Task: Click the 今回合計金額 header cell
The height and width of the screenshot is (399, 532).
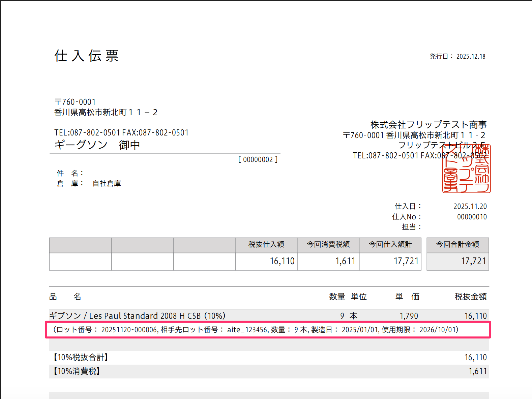Action: (x=458, y=245)
